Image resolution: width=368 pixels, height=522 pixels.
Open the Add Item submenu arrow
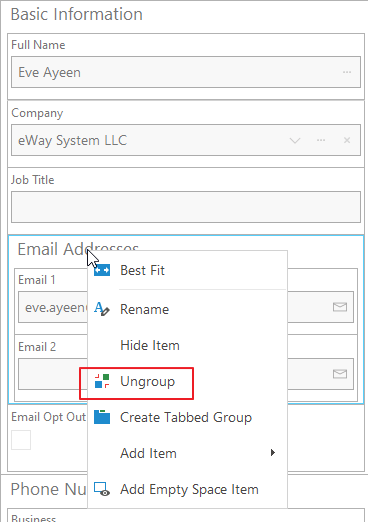click(x=273, y=453)
